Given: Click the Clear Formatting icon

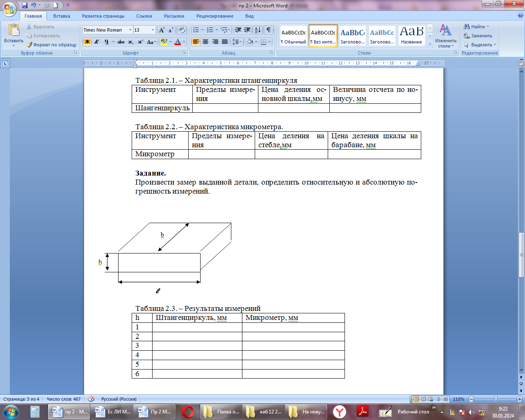Looking at the screenshot, I should click(182, 30).
